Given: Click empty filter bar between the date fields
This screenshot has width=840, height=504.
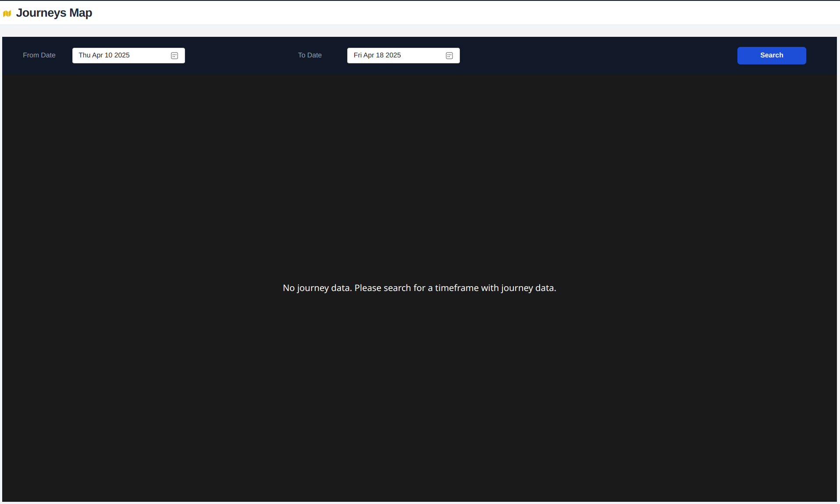Looking at the screenshot, I should [241, 56].
